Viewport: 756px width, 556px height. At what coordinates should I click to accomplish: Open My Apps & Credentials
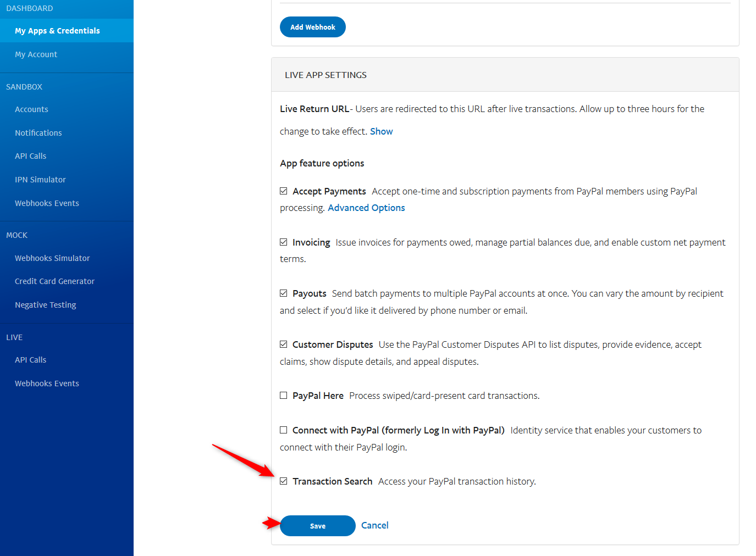pyautogui.click(x=67, y=31)
